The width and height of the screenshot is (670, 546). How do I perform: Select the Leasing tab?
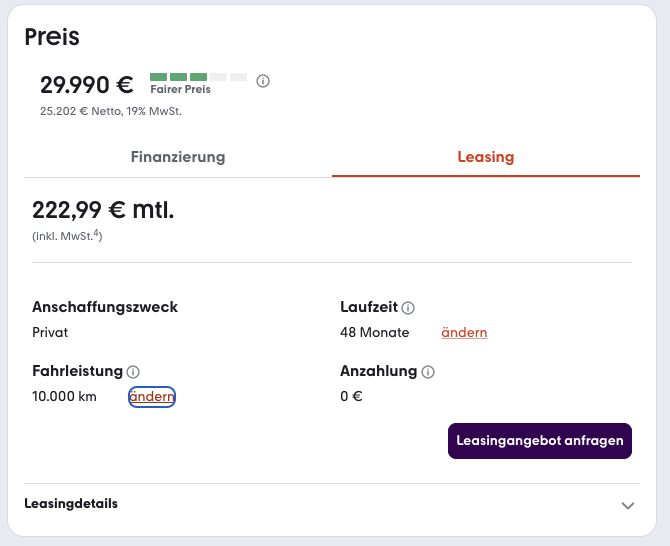click(486, 157)
